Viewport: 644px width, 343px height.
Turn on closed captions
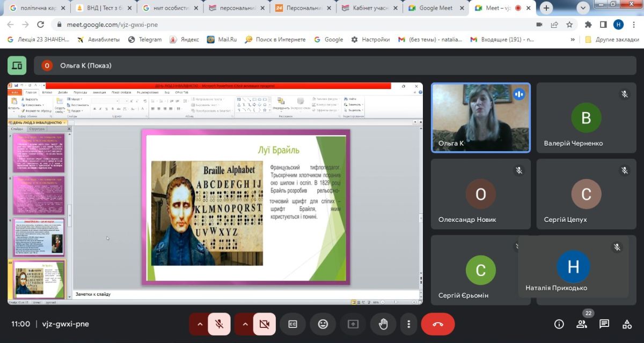click(x=292, y=324)
